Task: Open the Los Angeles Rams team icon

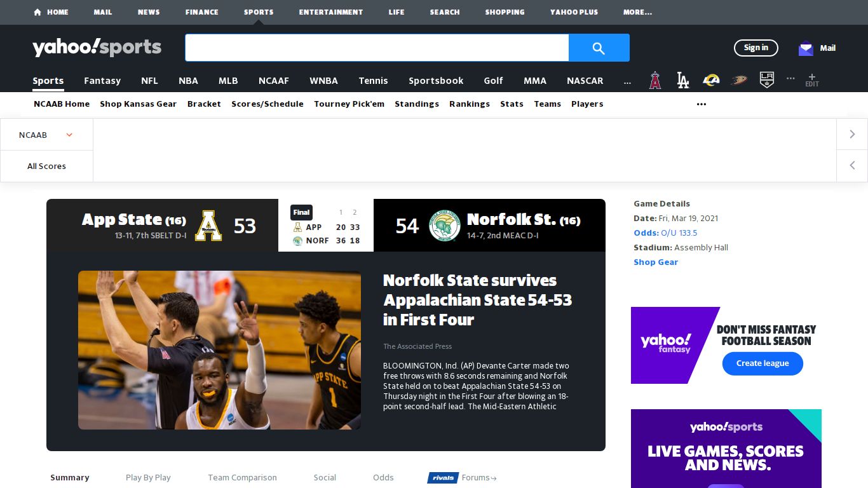Action: [711, 81]
